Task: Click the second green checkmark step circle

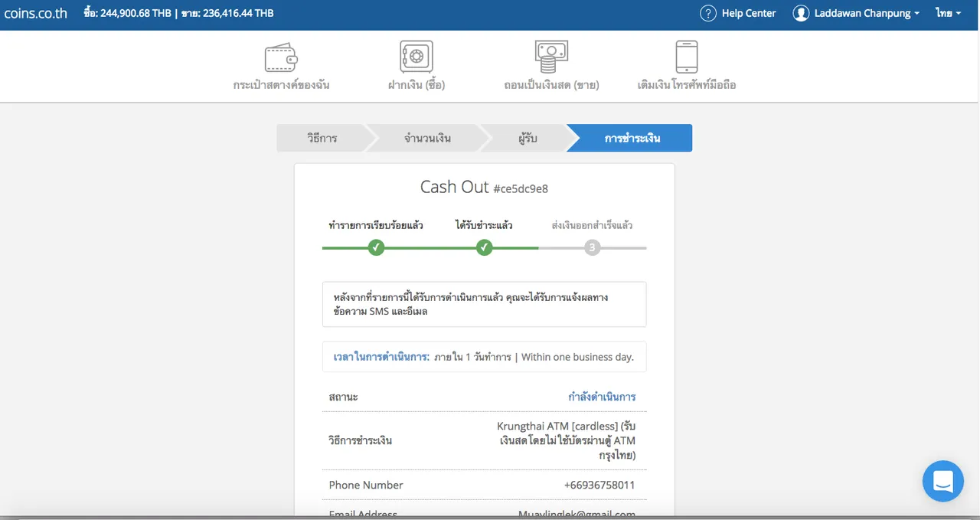Action: pyautogui.click(x=484, y=247)
